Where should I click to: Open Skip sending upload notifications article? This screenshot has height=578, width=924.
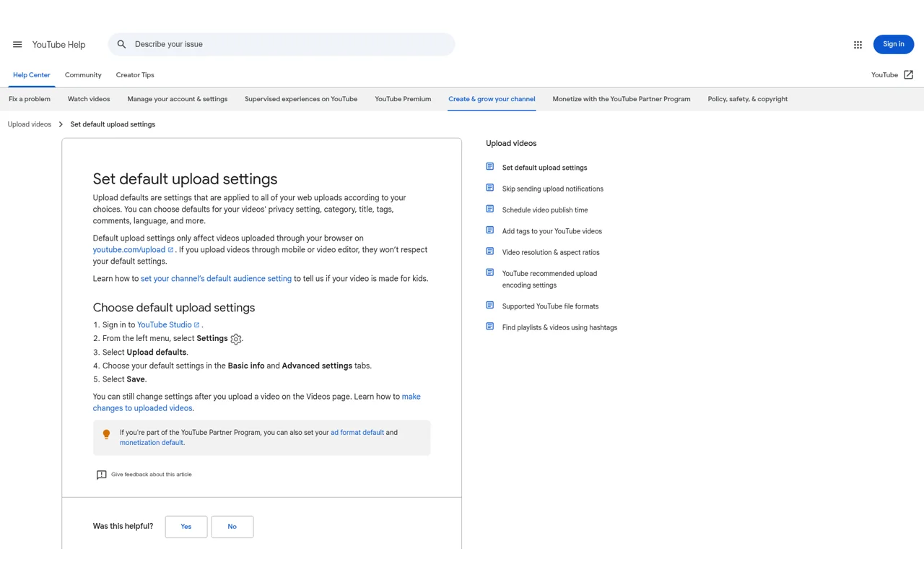[x=553, y=189]
